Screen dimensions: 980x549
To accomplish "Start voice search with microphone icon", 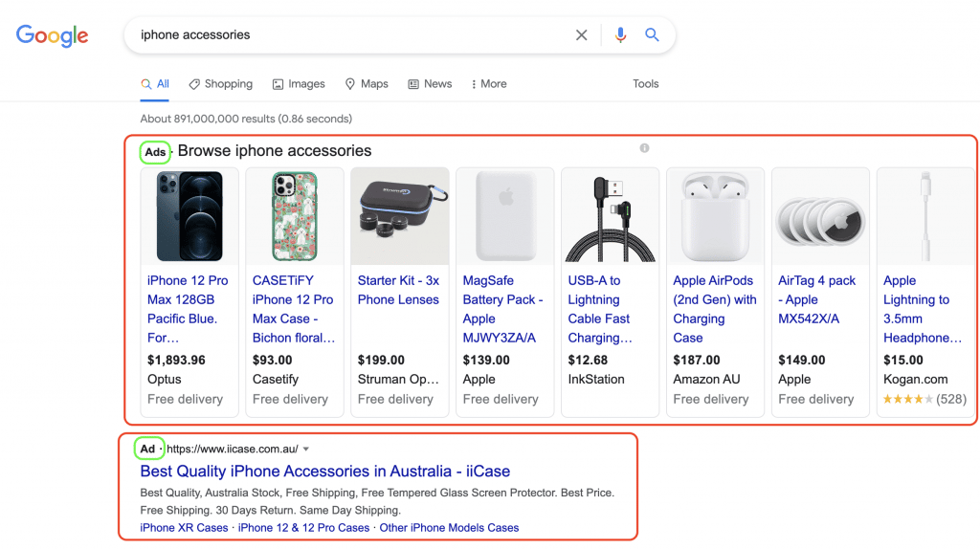I will (x=620, y=35).
